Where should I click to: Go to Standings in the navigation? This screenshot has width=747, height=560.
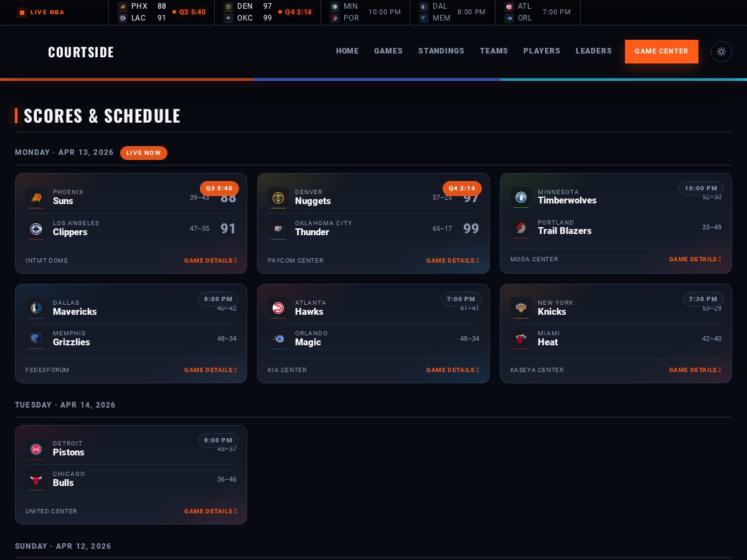click(x=441, y=51)
